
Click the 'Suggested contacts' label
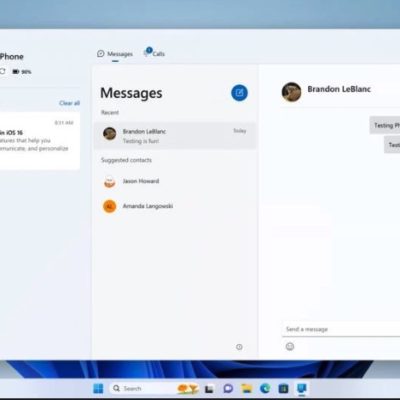[126, 160]
